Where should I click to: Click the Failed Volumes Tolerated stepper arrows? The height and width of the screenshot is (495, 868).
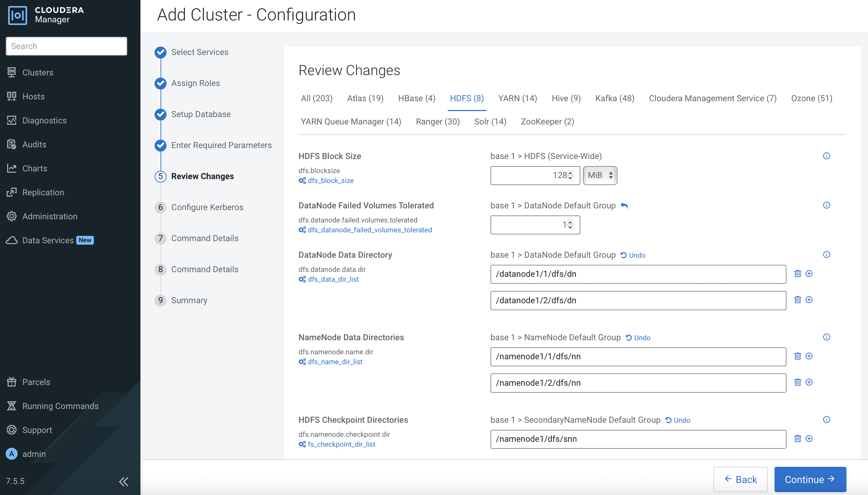pyautogui.click(x=570, y=225)
